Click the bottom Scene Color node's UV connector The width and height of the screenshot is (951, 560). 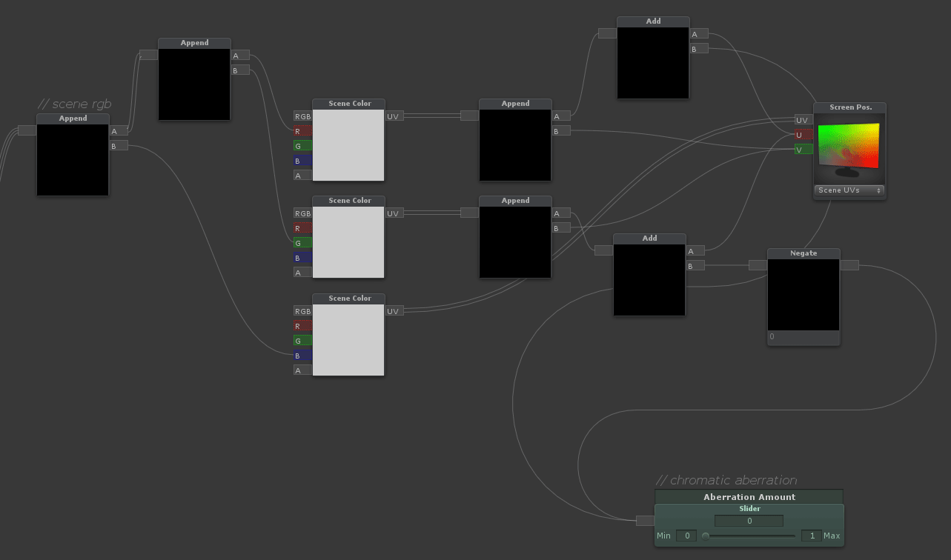394,311
